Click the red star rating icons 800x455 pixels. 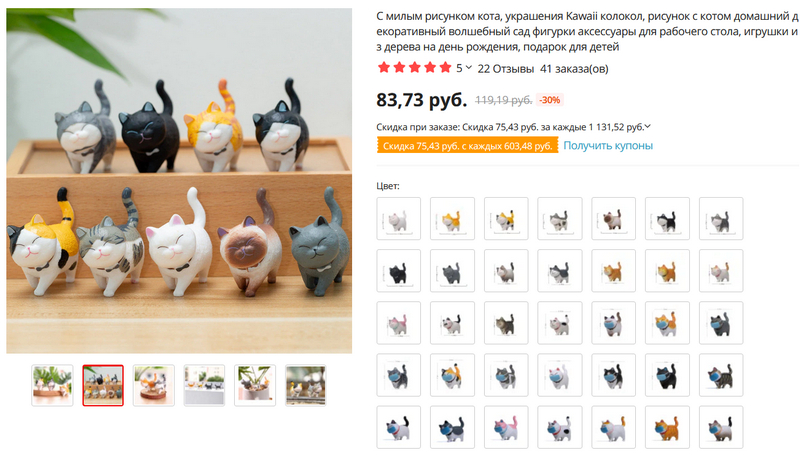pos(414,68)
